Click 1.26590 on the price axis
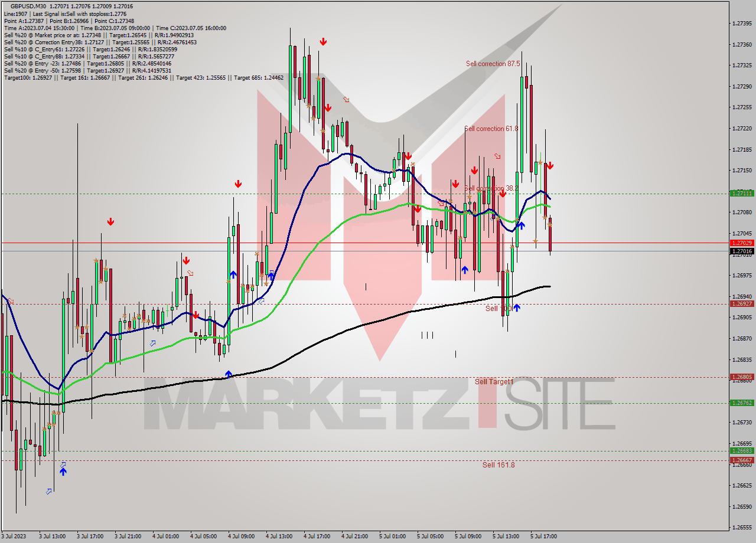The width and height of the screenshot is (756, 543). pyautogui.click(x=742, y=507)
